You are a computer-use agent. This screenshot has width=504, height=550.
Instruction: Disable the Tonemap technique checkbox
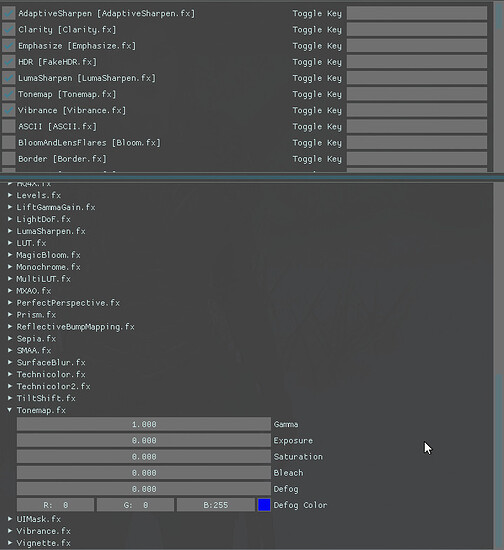pyautogui.click(x=9, y=94)
